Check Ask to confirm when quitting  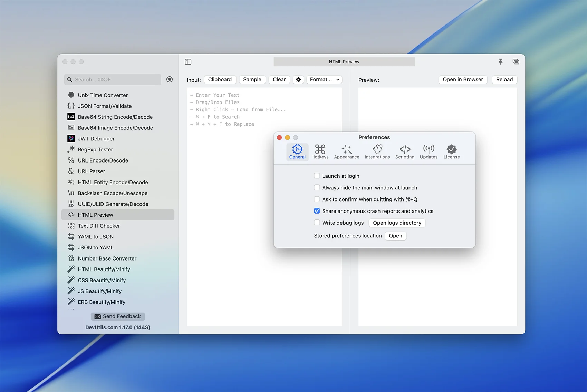pos(317,199)
